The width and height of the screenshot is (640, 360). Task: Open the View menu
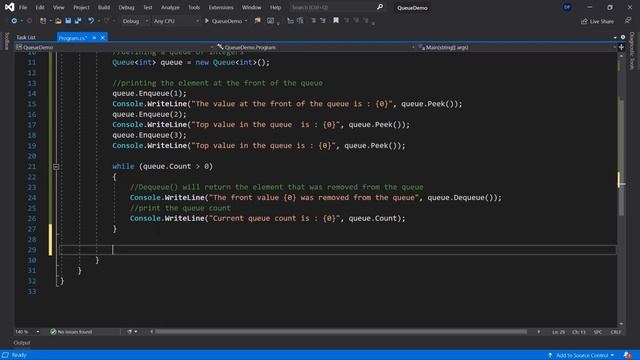click(58, 7)
